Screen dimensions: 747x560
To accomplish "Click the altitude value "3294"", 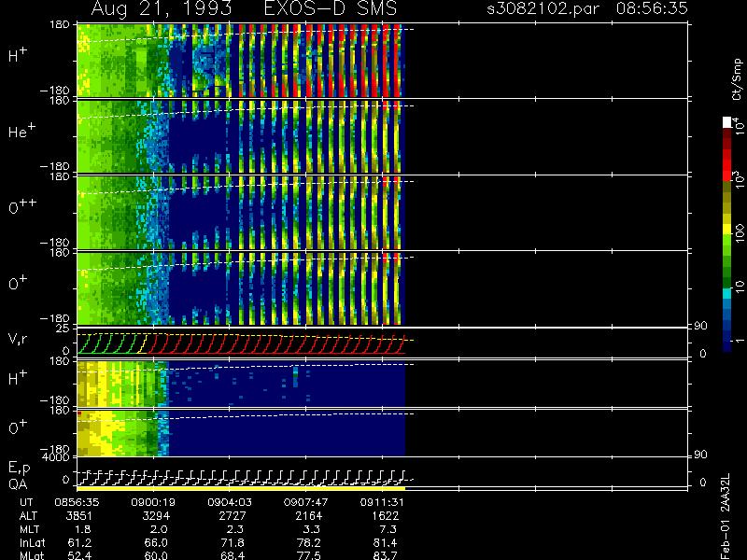I will click(x=156, y=516).
